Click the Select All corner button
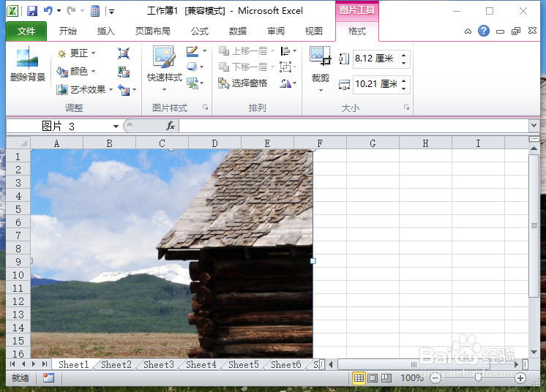546x392 pixels. click(x=18, y=143)
